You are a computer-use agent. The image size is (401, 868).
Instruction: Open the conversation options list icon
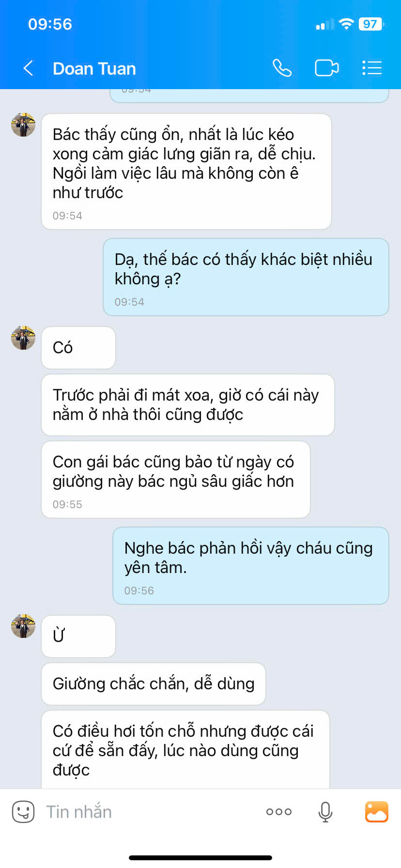(x=372, y=68)
